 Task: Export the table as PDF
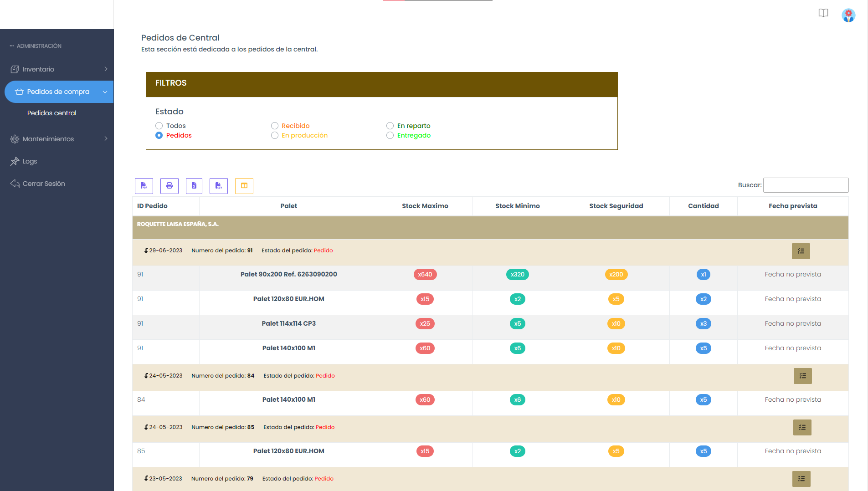pos(144,186)
